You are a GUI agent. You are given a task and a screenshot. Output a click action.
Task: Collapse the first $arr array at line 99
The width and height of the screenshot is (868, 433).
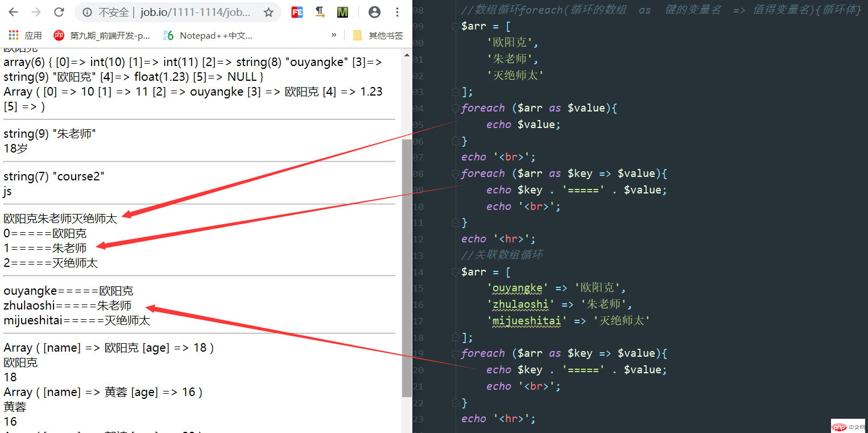pos(456,26)
